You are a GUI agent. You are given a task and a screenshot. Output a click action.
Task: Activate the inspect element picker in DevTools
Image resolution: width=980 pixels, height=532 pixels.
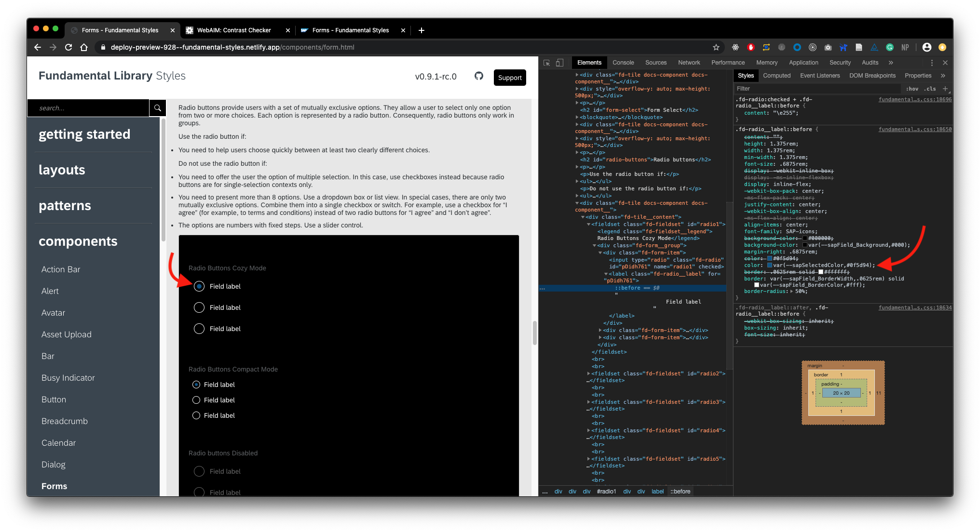click(x=546, y=63)
